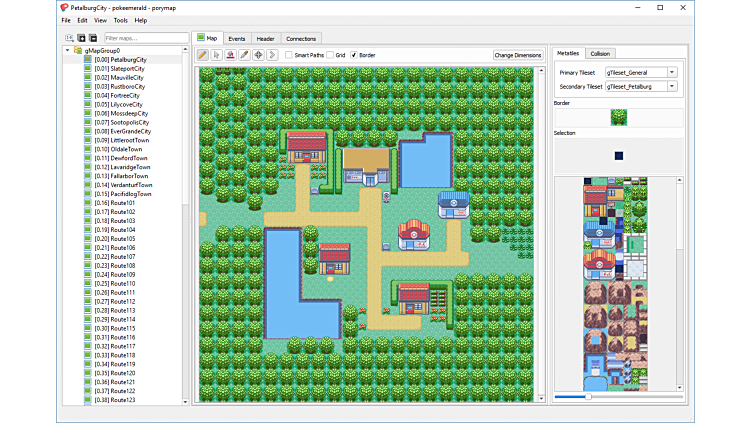
Task: Click the sort map list icon
Action: click(69, 38)
